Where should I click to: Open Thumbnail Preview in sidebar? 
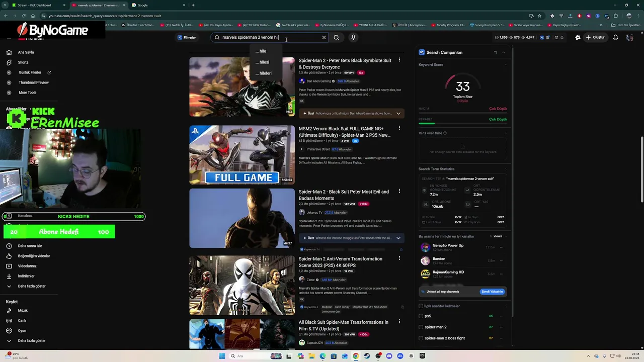[x=34, y=82]
